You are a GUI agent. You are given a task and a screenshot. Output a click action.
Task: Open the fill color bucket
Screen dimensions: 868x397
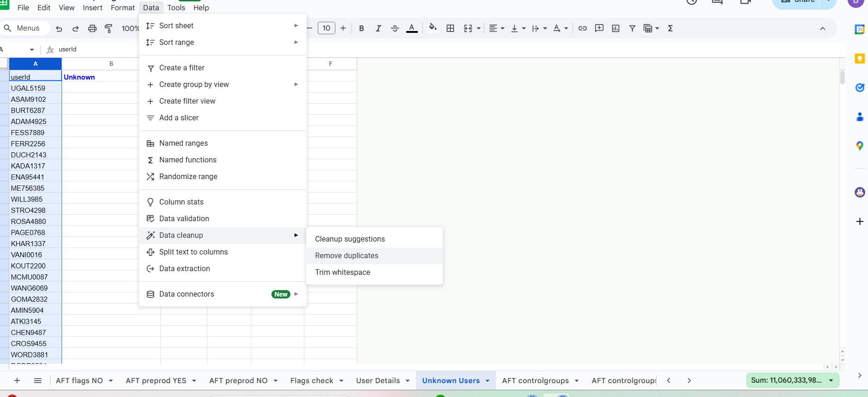coord(433,28)
